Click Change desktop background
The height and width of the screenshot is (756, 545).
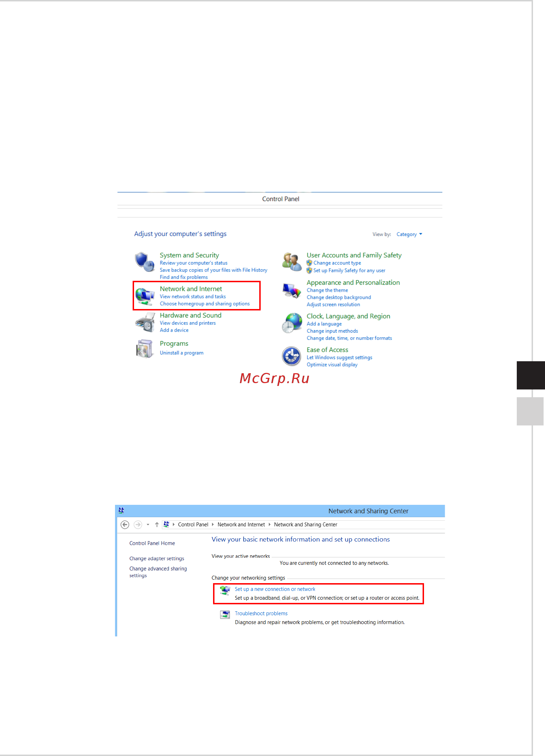pyautogui.click(x=339, y=297)
